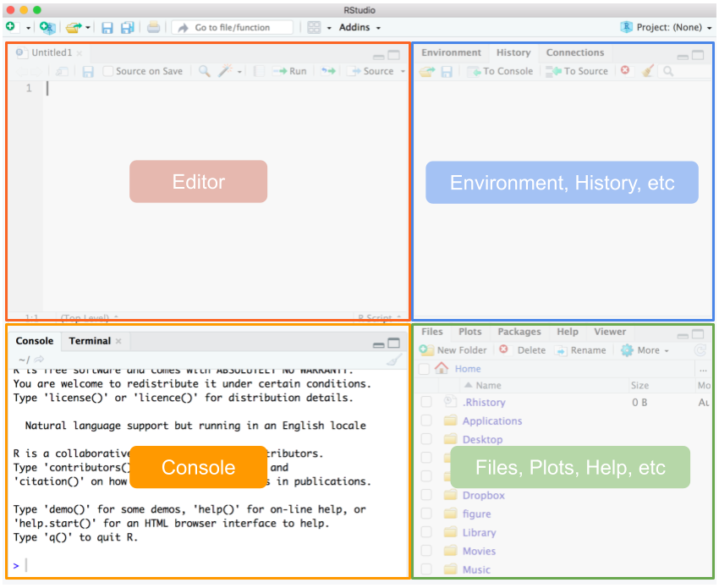The image size is (719, 588).
Task: Enable the Source on Save checkbox
Action: (x=107, y=71)
